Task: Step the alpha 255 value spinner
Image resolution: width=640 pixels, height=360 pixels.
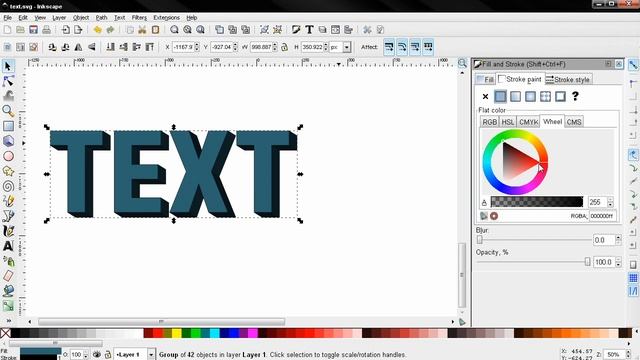Action: (610, 202)
